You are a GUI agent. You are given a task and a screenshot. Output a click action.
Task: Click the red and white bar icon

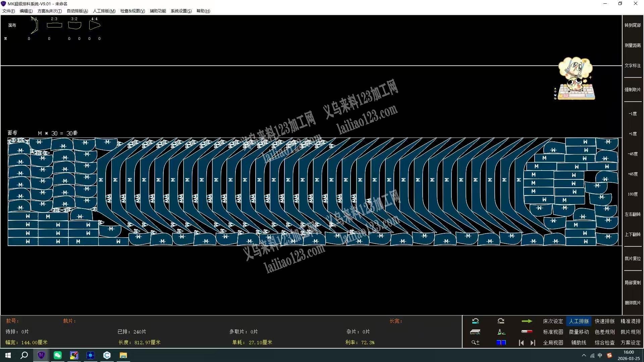coord(527,332)
